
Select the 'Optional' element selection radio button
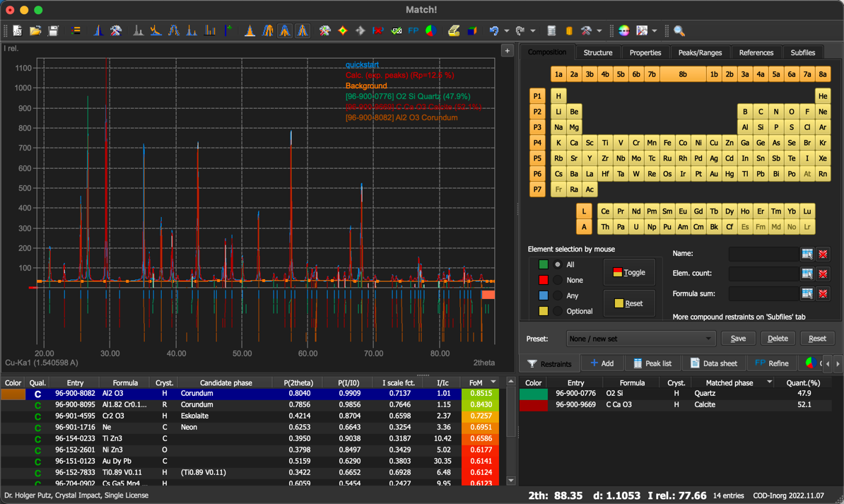pyautogui.click(x=558, y=311)
